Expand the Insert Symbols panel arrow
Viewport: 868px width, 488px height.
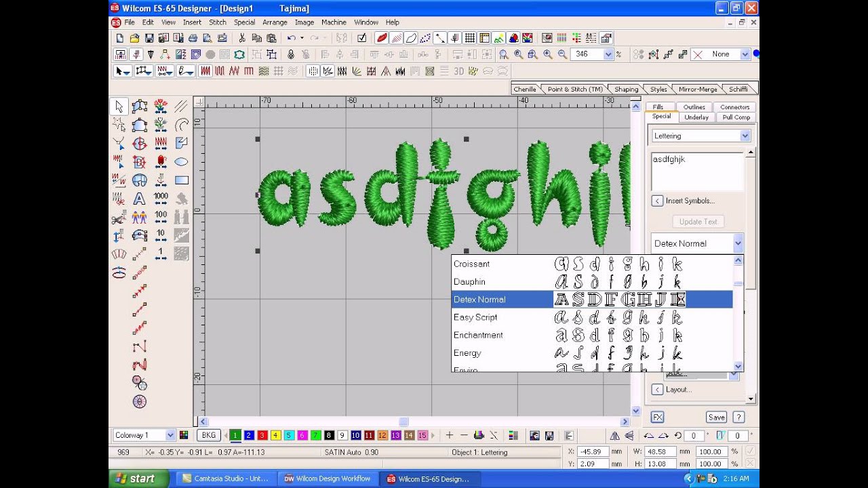tap(657, 201)
